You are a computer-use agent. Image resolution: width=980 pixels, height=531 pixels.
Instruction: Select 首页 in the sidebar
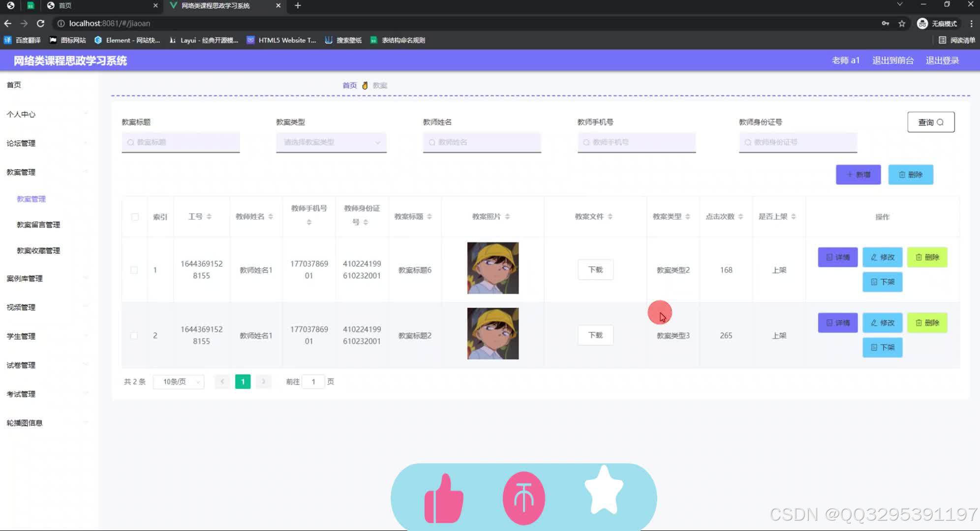pyautogui.click(x=14, y=85)
